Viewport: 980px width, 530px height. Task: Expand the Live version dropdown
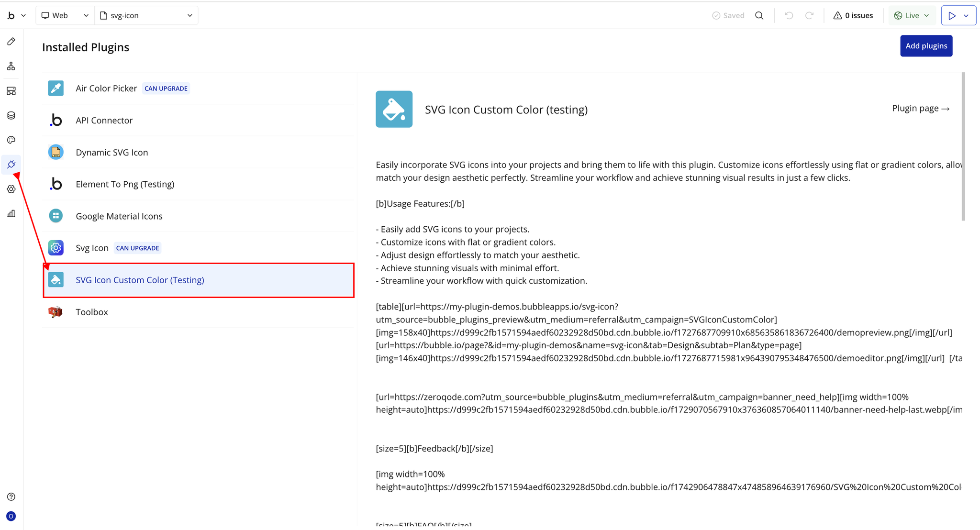pos(912,15)
